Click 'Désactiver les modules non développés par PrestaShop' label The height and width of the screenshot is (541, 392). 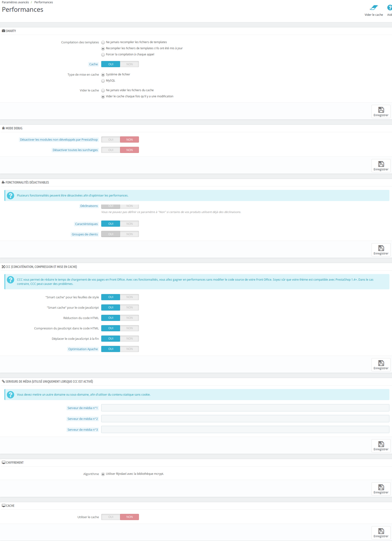pos(59,139)
